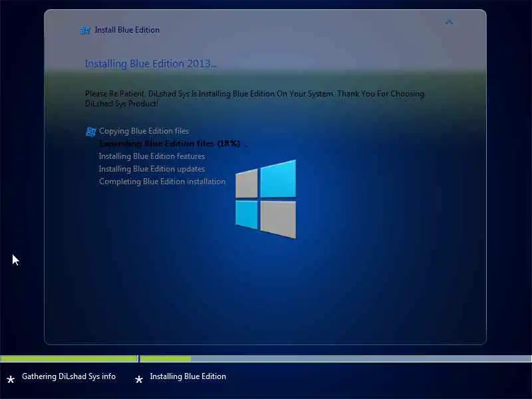
Task: Click the flag icon next to Copying Blue Edition files
Action: (90, 132)
